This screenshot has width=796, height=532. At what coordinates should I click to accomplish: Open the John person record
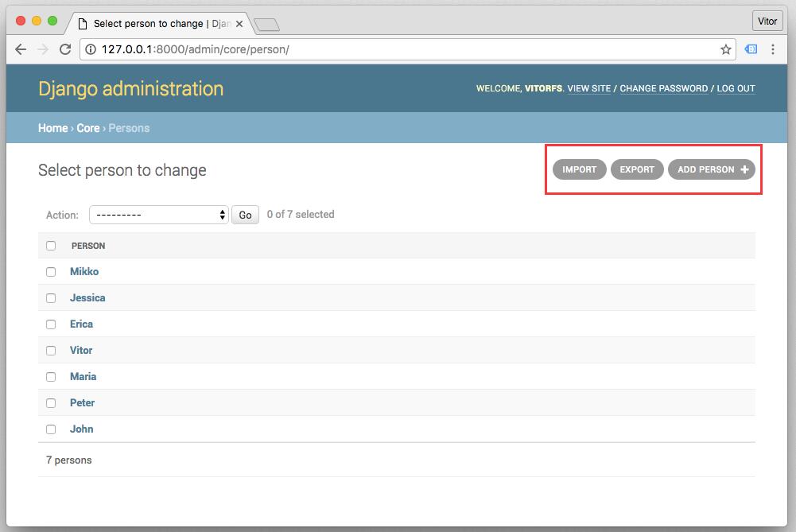[x=81, y=429]
